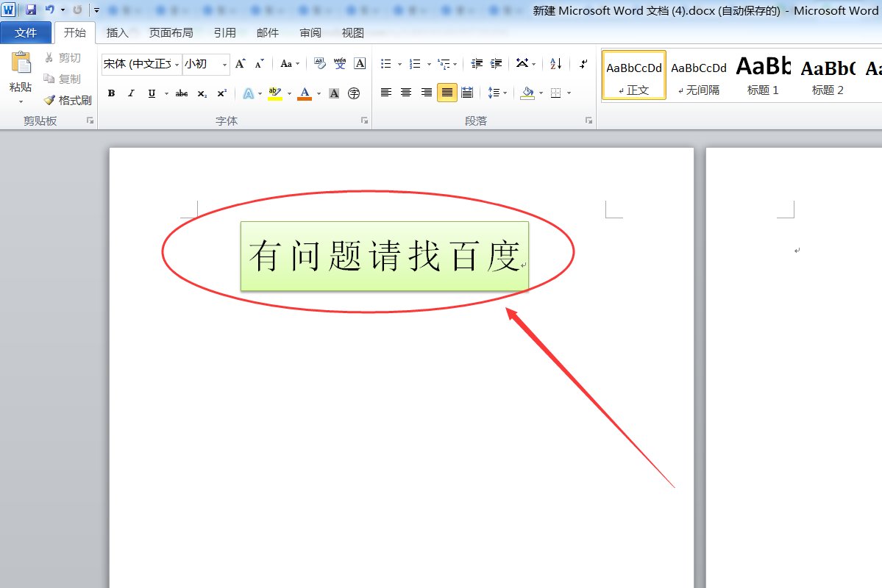Screen dimensions: 882x588
Task: Click the Bullets list icon
Action: coord(386,63)
